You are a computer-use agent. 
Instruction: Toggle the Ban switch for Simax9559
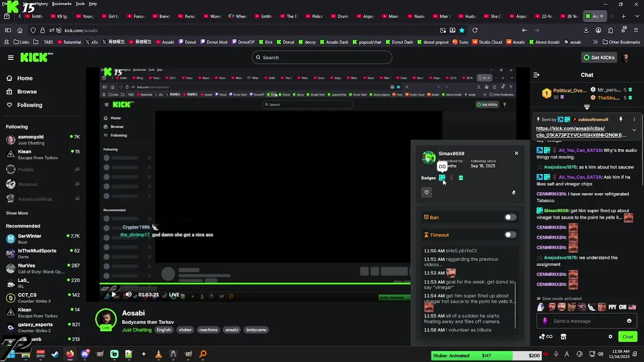(510, 217)
